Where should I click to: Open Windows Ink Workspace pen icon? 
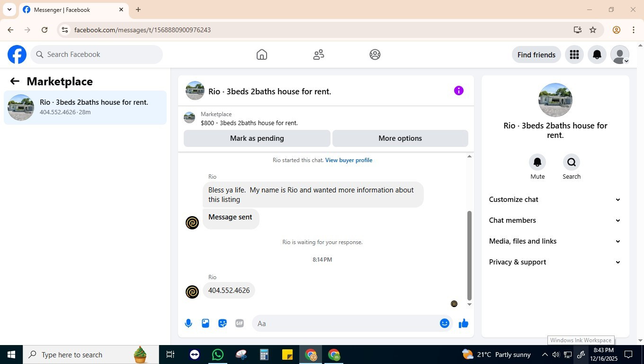click(x=581, y=355)
